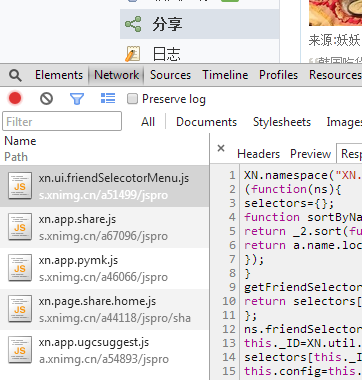Select the xn.app.ugcsuggest.js request
The image size is (362, 380).
point(105,351)
